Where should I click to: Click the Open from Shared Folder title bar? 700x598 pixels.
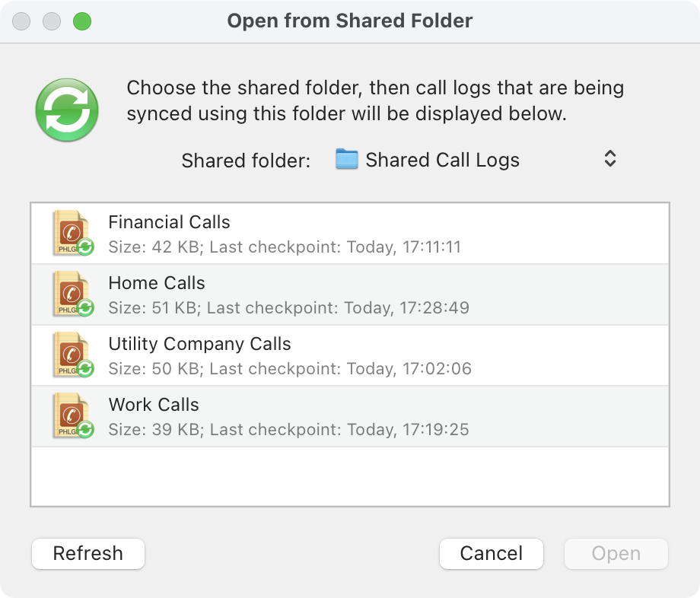tap(350, 21)
